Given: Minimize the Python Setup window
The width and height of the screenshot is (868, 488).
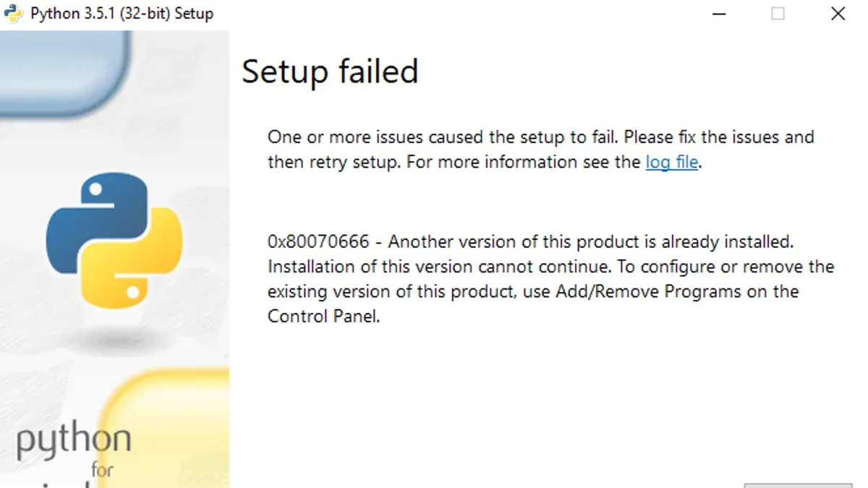Looking at the screenshot, I should coord(718,14).
